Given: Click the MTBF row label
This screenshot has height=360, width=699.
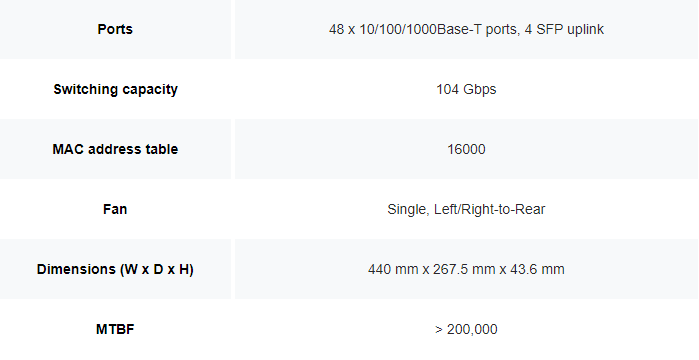Looking at the screenshot, I should tap(115, 329).
